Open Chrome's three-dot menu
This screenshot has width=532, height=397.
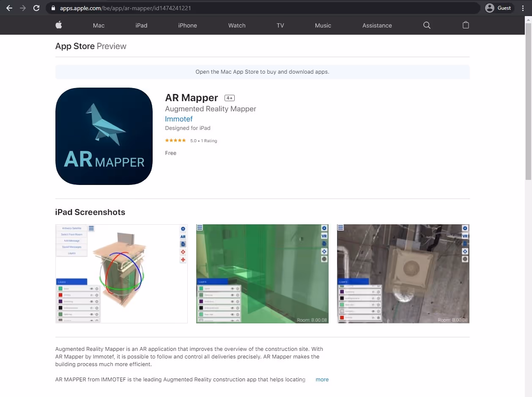click(x=523, y=8)
